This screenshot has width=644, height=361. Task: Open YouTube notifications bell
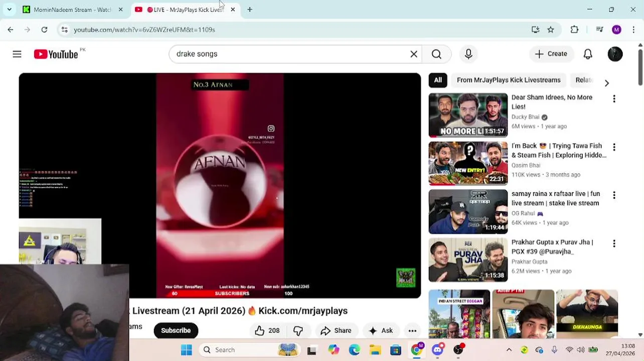[x=588, y=54]
